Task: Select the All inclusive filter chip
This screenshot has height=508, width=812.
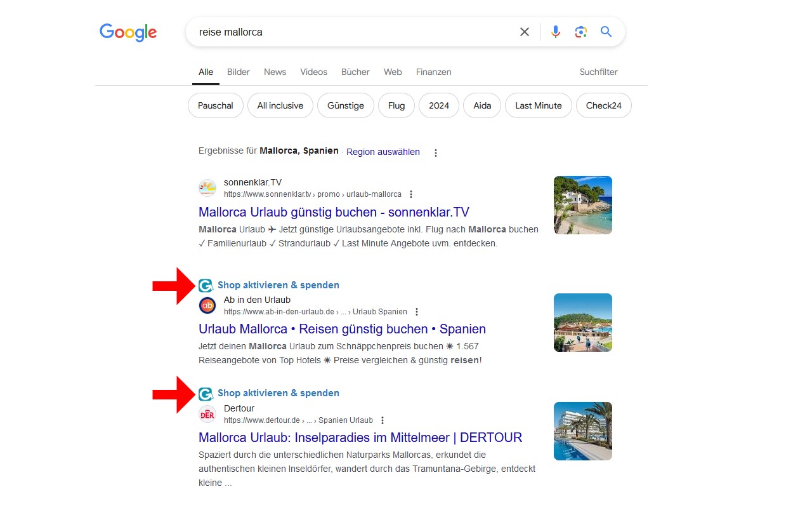Action: (x=280, y=105)
